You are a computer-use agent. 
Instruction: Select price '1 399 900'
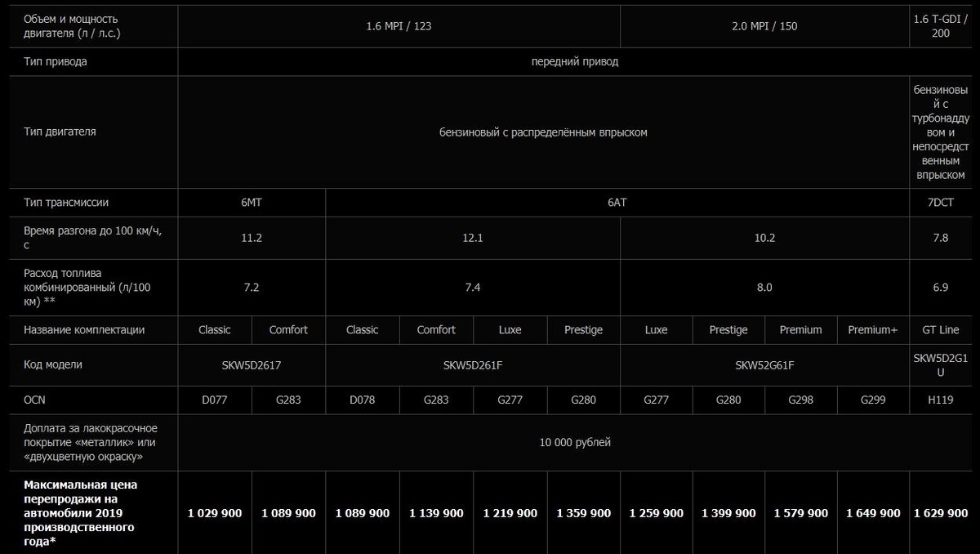click(728, 513)
